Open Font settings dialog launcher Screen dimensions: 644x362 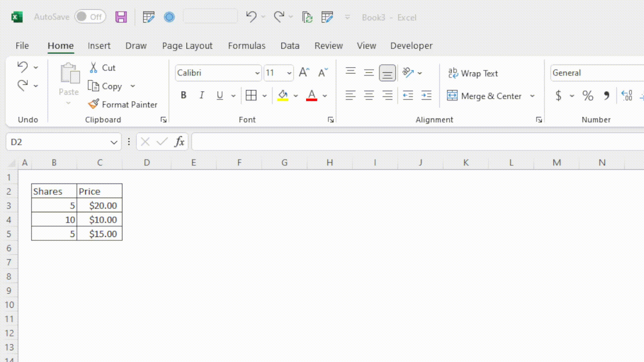pos(331,120)
